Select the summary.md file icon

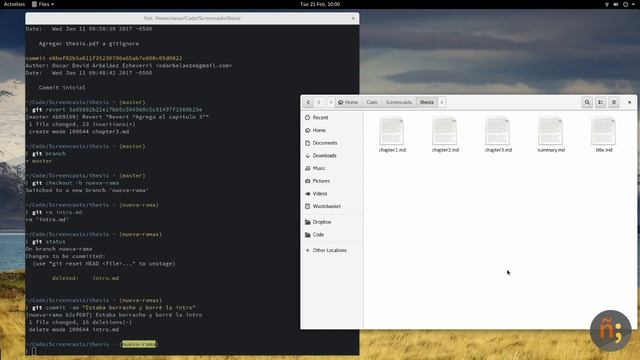coord(551,131)
